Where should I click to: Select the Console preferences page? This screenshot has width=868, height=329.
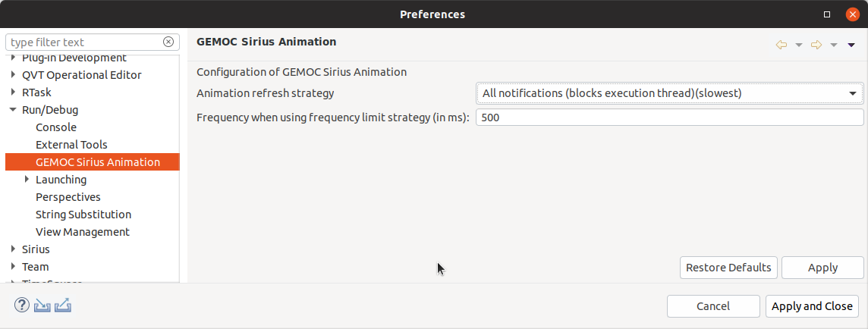click(56, 127)
